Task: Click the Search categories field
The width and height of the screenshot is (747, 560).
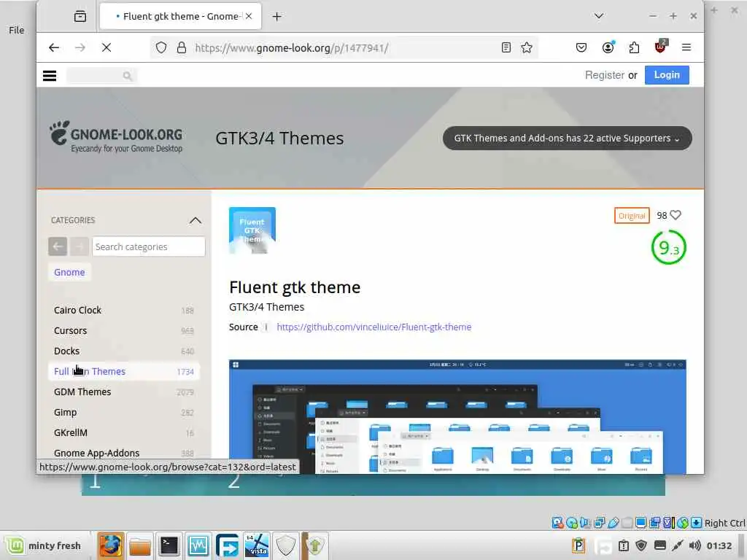Action: pyautogui.click(x=148, y=246)
